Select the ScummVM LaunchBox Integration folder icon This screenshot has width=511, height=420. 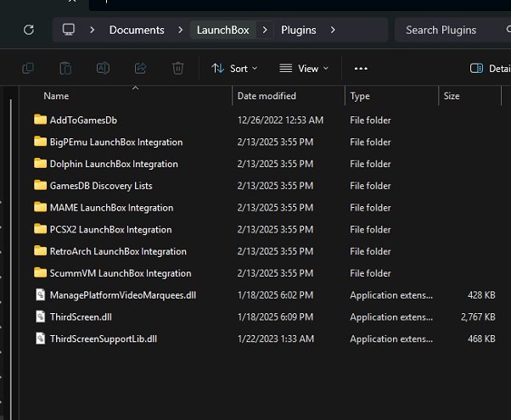[x=41, y=272]
